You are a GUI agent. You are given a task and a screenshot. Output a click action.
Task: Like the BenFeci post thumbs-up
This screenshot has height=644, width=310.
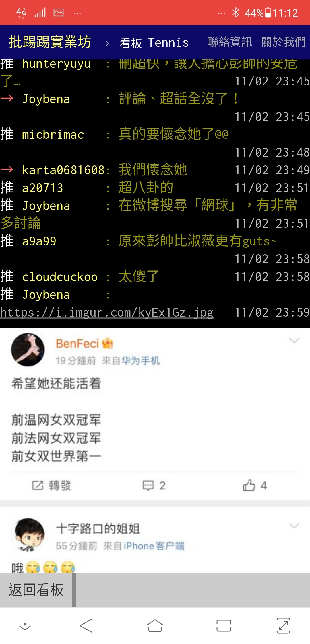(x=249, y=485)
